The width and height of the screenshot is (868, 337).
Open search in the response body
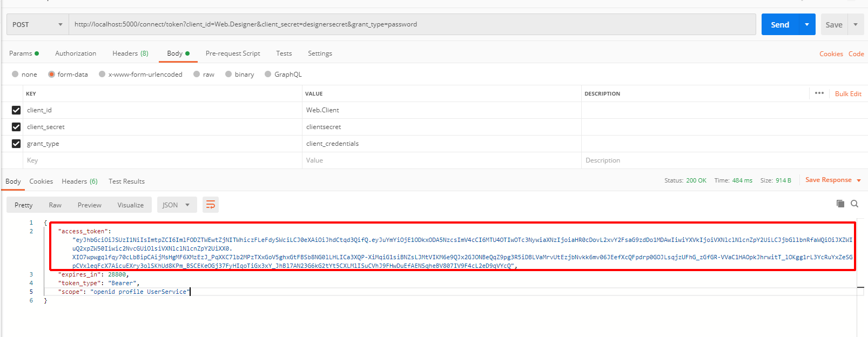click(x=854, y=204)
